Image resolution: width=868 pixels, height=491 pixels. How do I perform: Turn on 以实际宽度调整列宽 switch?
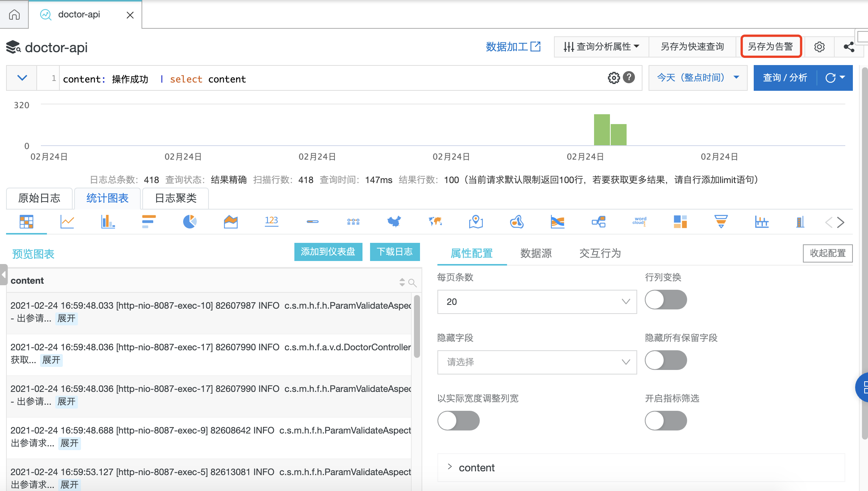[458, 421]
